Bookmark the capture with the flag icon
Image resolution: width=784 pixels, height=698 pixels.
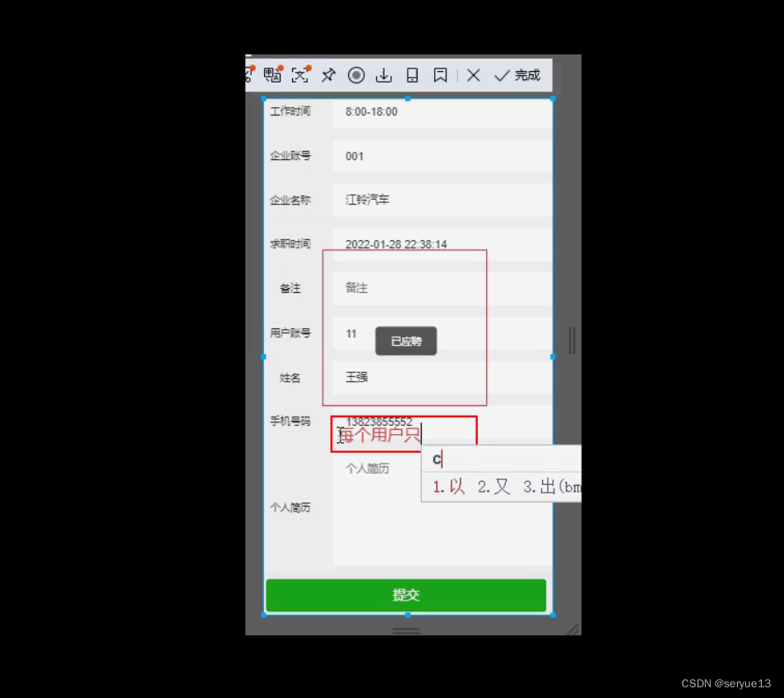coord(440,75)
